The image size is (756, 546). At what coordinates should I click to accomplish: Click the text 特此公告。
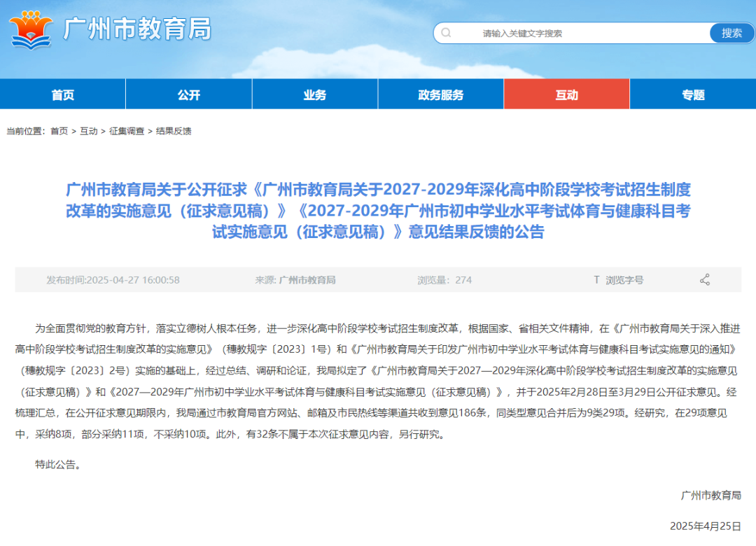(58, 465)
